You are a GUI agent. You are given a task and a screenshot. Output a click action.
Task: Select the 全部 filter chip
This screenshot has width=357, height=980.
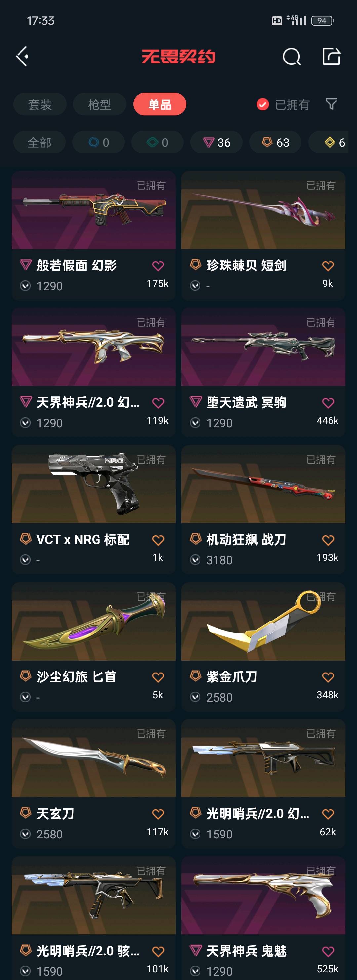click(x=40, y=143)
